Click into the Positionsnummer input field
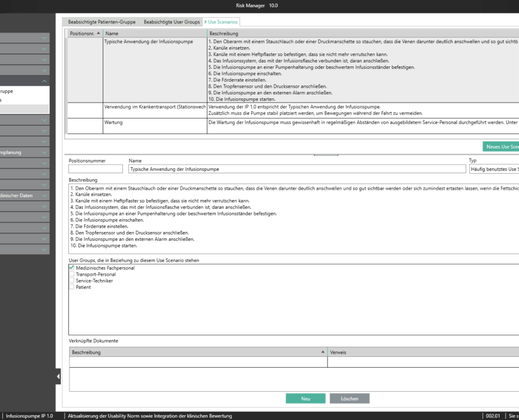 [96, 169]
